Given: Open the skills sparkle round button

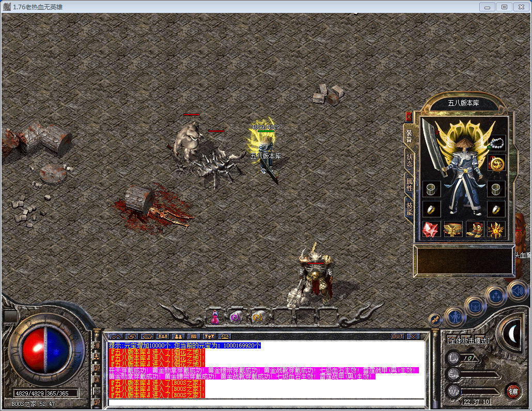Looking at the screenshot, I should 495,296.
